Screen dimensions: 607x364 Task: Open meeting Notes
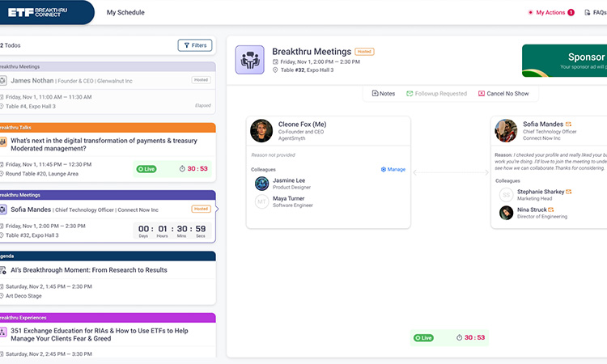(384, 94)
